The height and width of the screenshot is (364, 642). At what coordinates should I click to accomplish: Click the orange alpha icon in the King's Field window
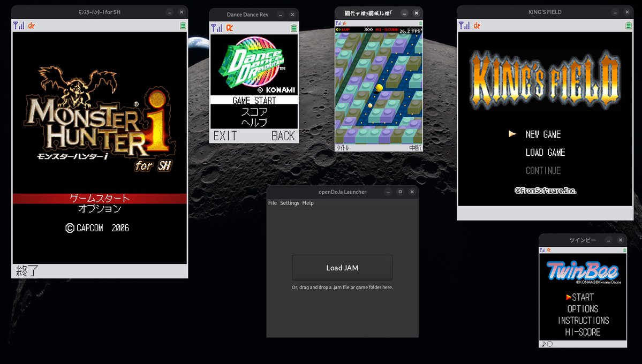tap(477, 26)
